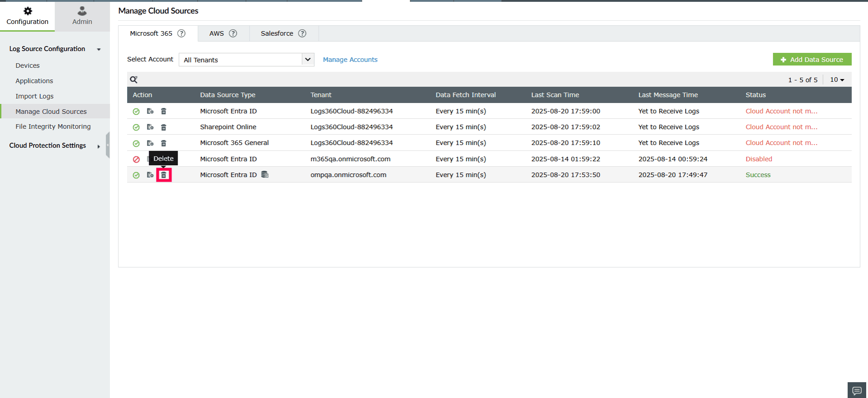Image resolution: width=868 pixels, height=398 pixels.
Task: Click the database icon beside ompqa Entra ID
Action: 265,174
